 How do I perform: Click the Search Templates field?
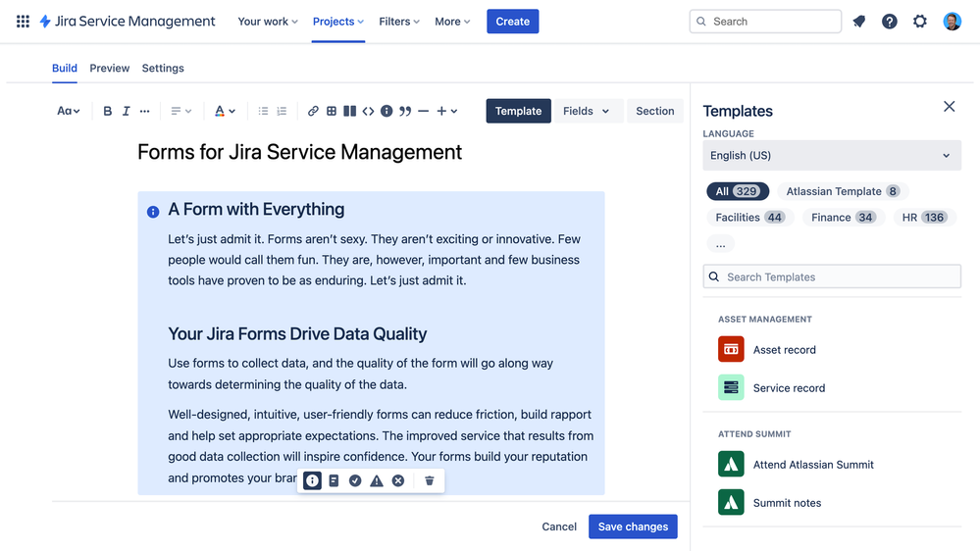(832, 276)
